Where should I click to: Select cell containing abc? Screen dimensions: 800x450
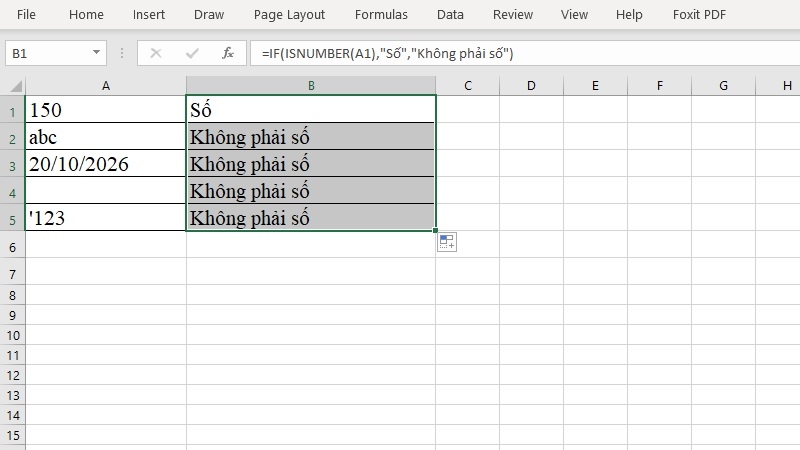point(106,136)
